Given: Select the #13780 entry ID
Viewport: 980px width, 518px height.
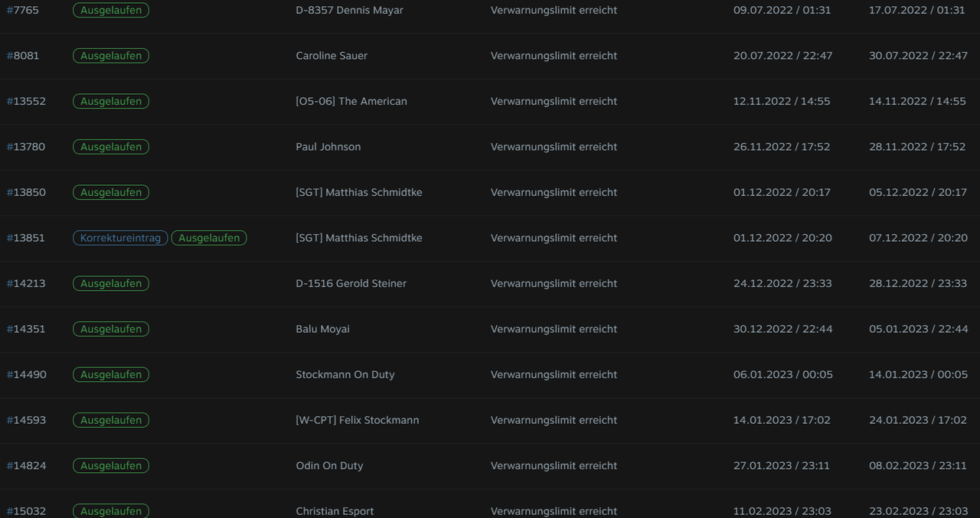Looking at the screenshot, I should 26,147.
